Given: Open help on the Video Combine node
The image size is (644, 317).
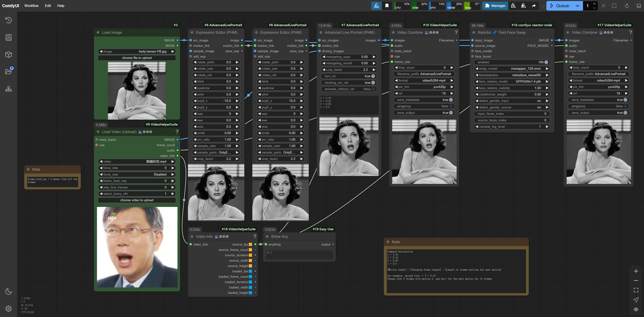Looking at the screenshot, I should pos(456,32).
